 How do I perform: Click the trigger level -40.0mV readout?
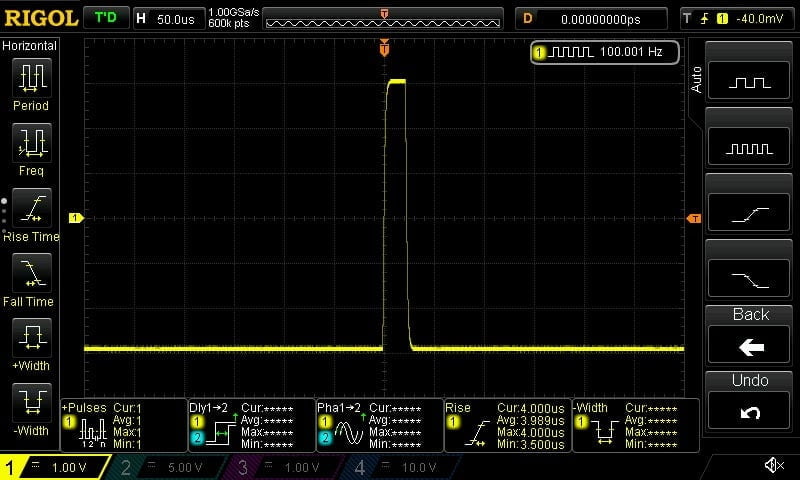759,19
